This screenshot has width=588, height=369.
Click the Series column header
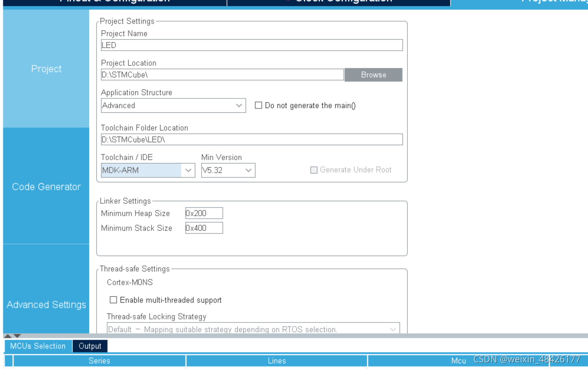point(99,361)
